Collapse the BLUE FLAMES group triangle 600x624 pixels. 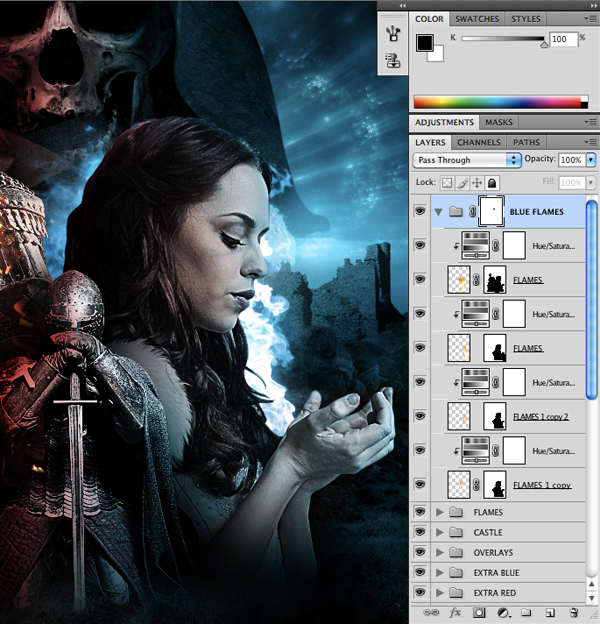(x=438, y=212)
